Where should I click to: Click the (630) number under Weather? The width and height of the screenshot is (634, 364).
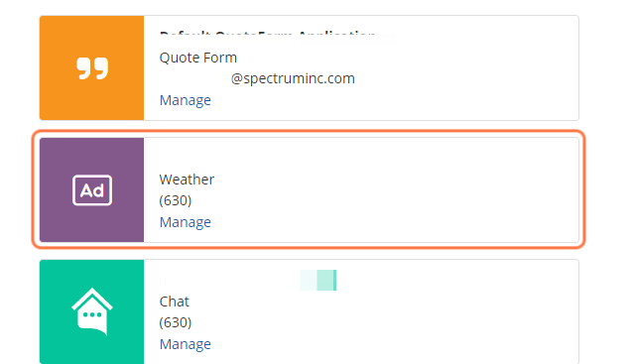[176, 200]
